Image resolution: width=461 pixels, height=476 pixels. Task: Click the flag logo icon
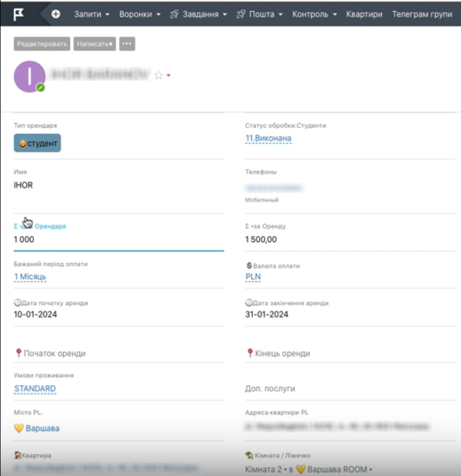pos(19,14)
